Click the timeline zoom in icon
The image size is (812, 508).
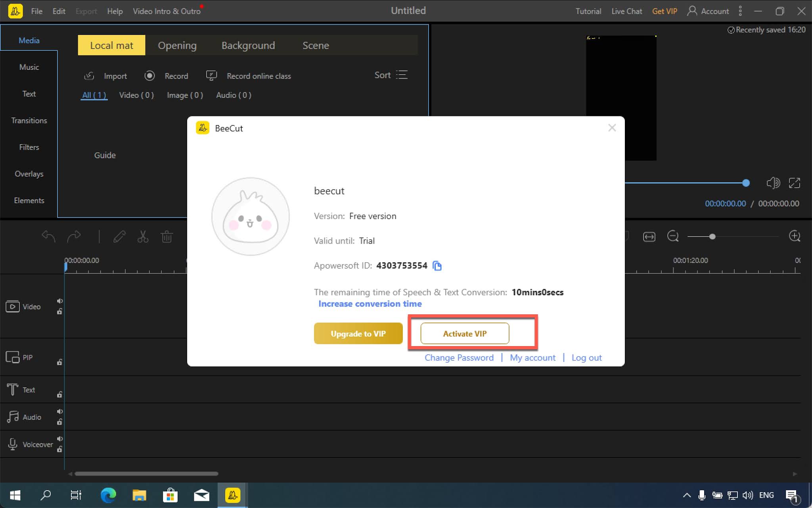[795, 236]
